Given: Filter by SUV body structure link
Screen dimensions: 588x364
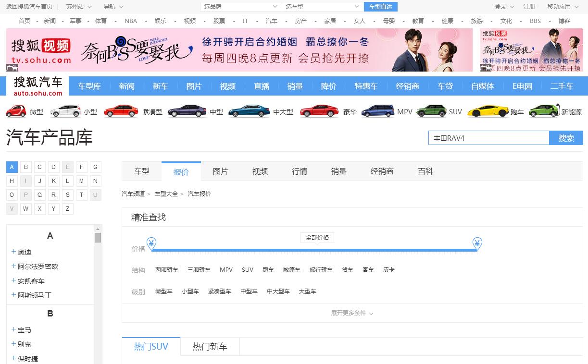Looking at the screenshot, I should [247, 270].
